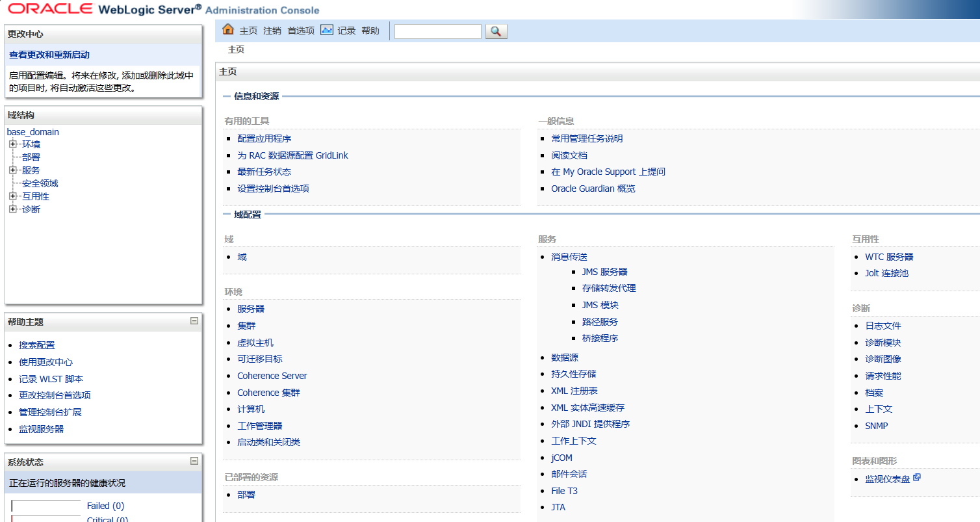Click 注销 to log out
Image resolution: width=980 pixels, height=522 pixels.
pyautogui.click(x=272, y=31)
